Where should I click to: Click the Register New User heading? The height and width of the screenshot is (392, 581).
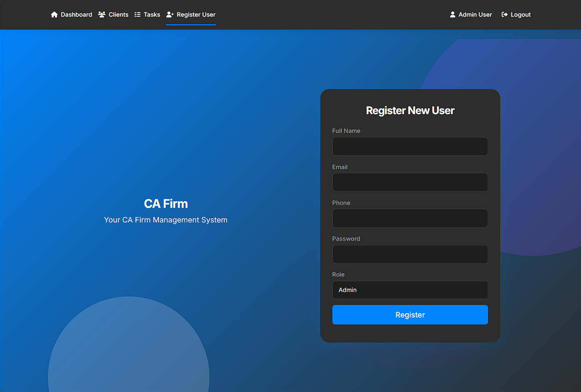[x=410, y=110]
